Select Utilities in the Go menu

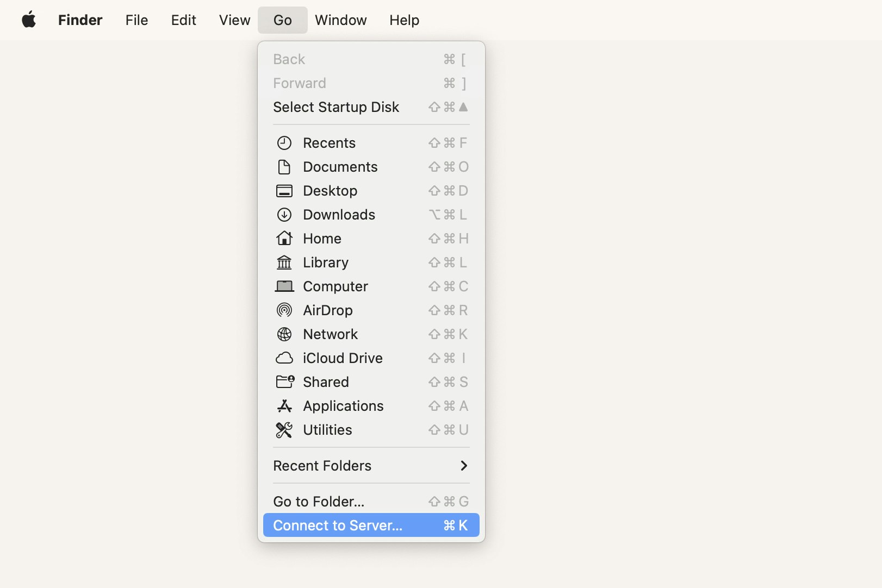(371, 430)
